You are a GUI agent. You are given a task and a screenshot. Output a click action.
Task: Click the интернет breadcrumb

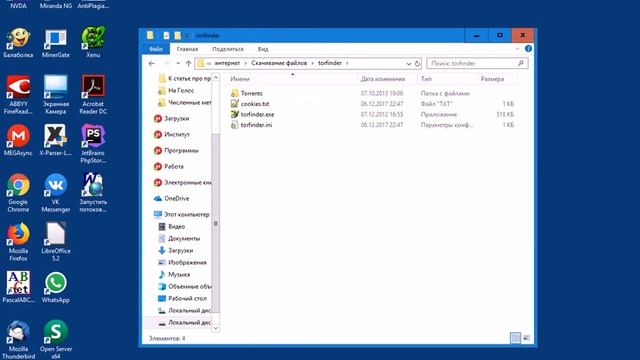(x=227, y=63)
